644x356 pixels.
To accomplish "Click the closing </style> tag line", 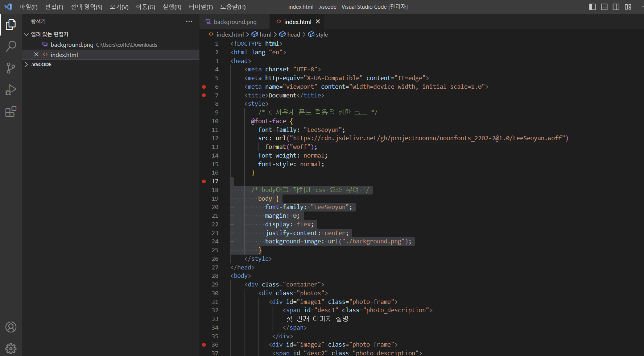I will point(258,259).
